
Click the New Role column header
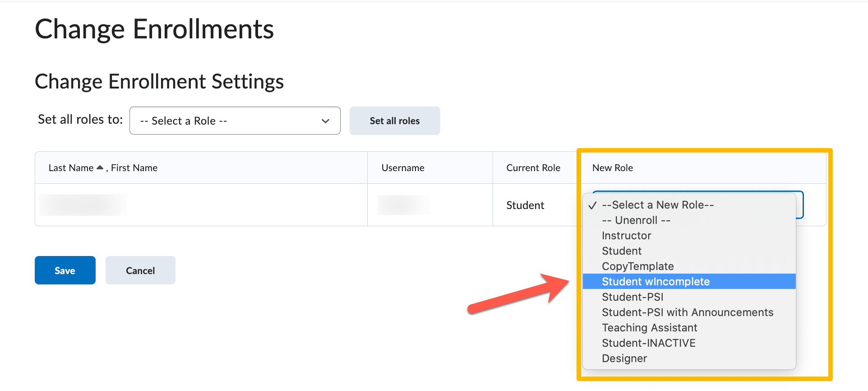point(613,168)
